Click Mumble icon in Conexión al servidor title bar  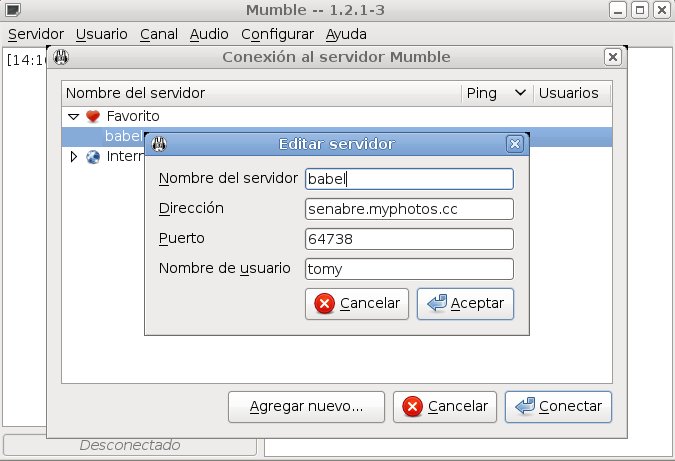point(61,57)
